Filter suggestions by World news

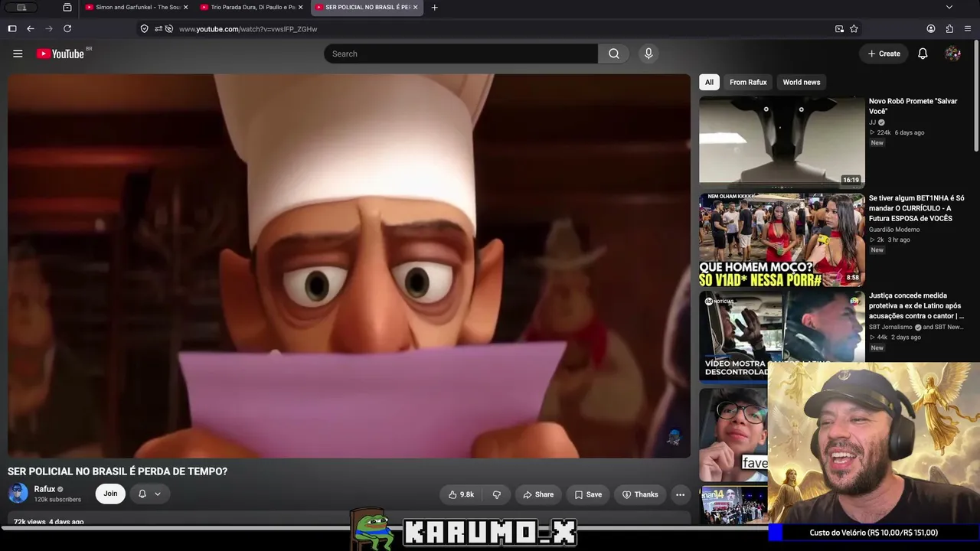(x=801, y=82)
